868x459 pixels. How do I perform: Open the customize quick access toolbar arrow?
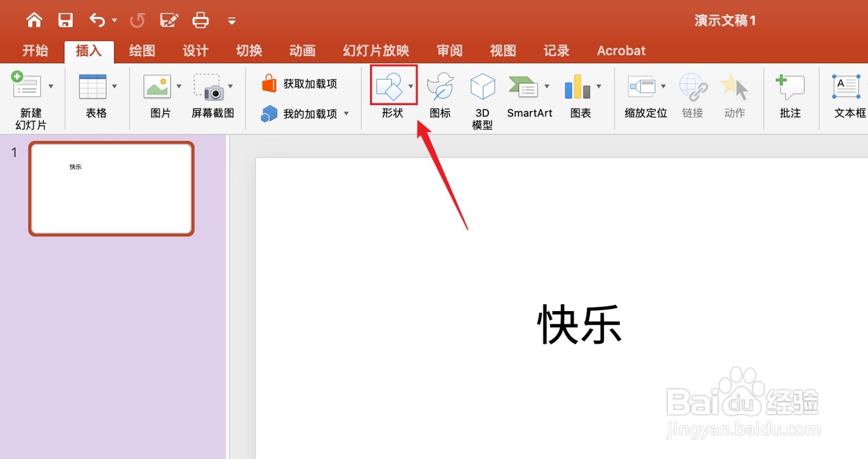pos(232,21)
